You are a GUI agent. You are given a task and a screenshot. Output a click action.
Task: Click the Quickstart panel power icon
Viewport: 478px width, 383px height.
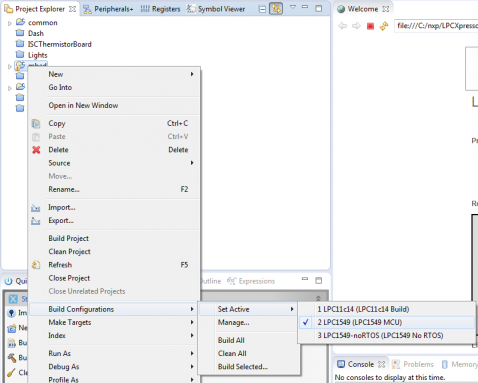[x=8, y=281]
